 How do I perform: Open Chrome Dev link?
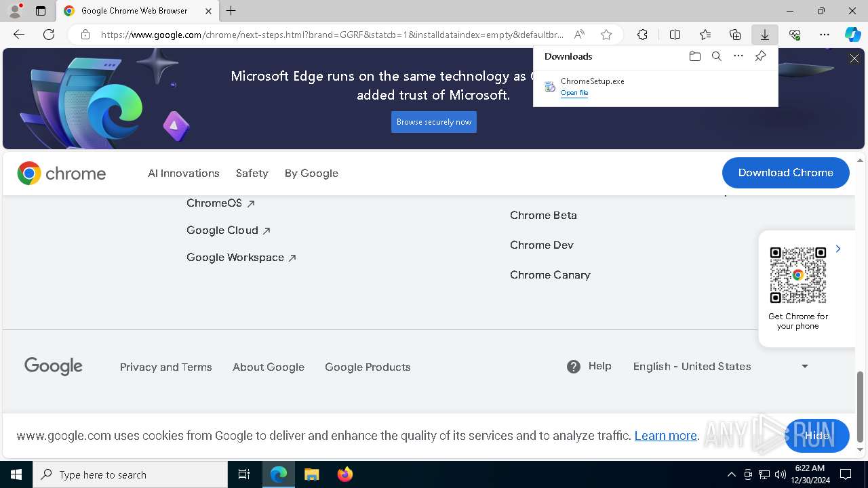[542, 245]
